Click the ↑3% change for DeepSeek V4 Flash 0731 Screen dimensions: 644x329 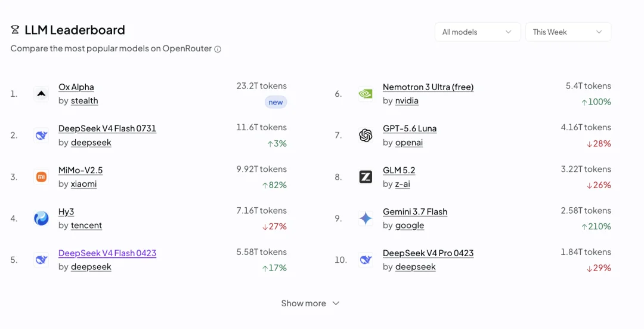click(x=277, y=143)
